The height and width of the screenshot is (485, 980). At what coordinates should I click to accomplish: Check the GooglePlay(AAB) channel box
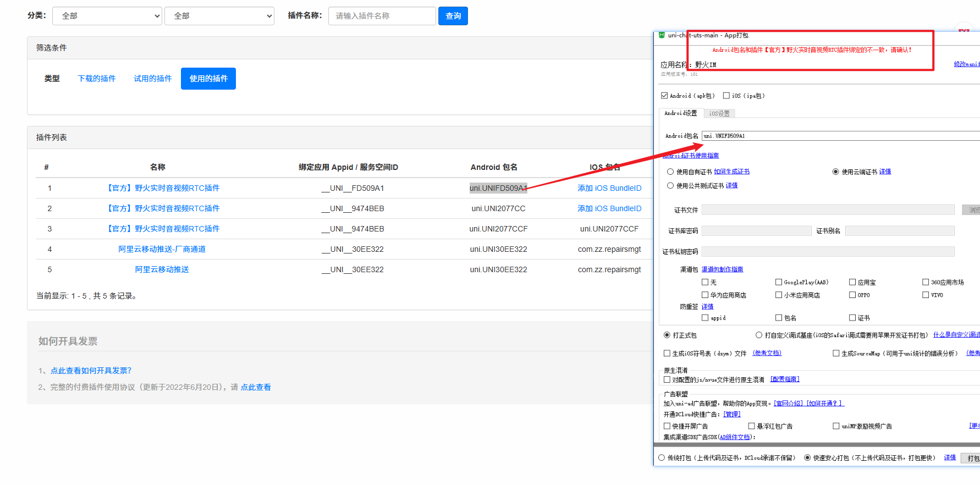[779, 282]
